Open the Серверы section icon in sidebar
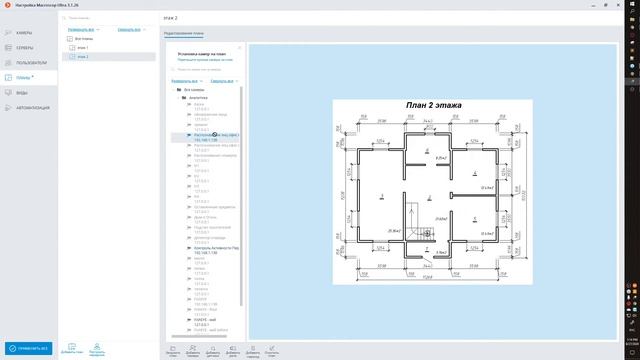Viewport: 640px width, 360px height. 8,48
